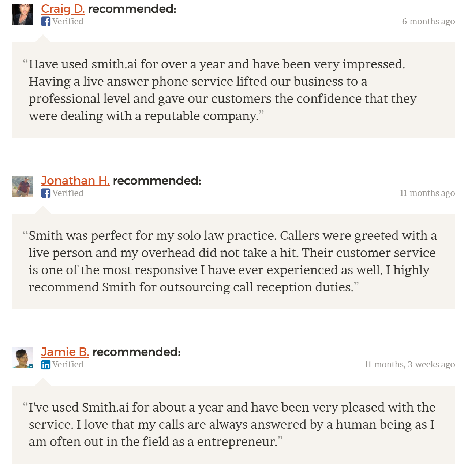Image resolution: width=464 pixels, height=476 pixels.
Task: Click Verified label under Jamie B.
Action: pos(68,364)
